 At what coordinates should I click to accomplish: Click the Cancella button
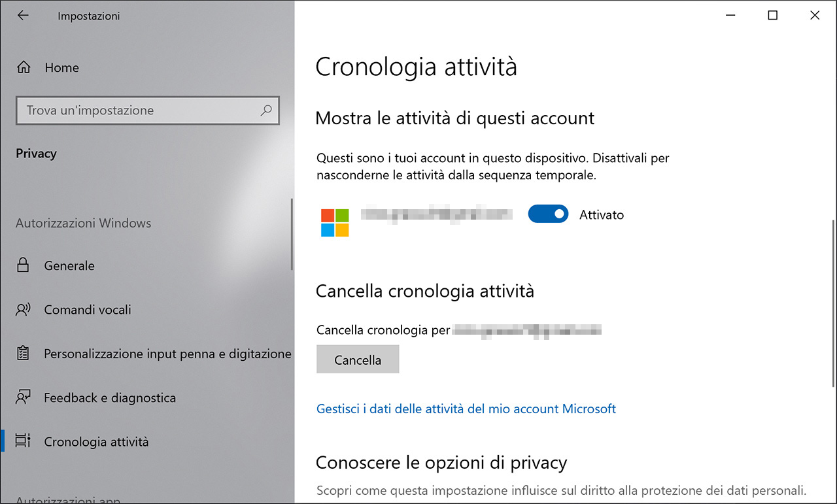click(x=358, y=360)
